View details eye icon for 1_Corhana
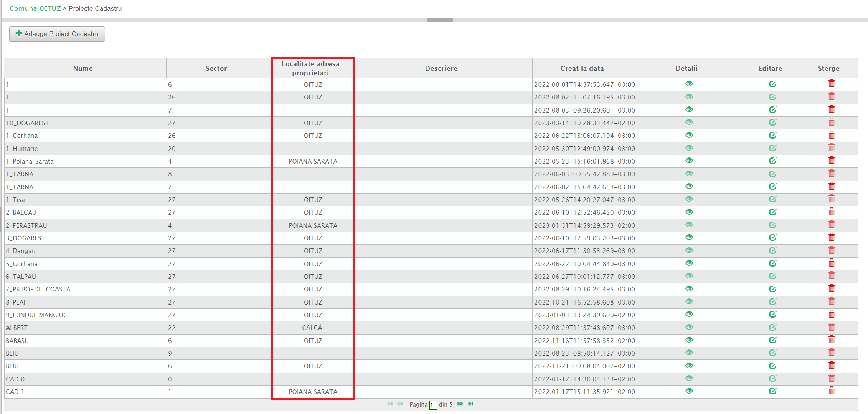Image resolution: width=868 pixels, height=414 pixels. point(689,135)
